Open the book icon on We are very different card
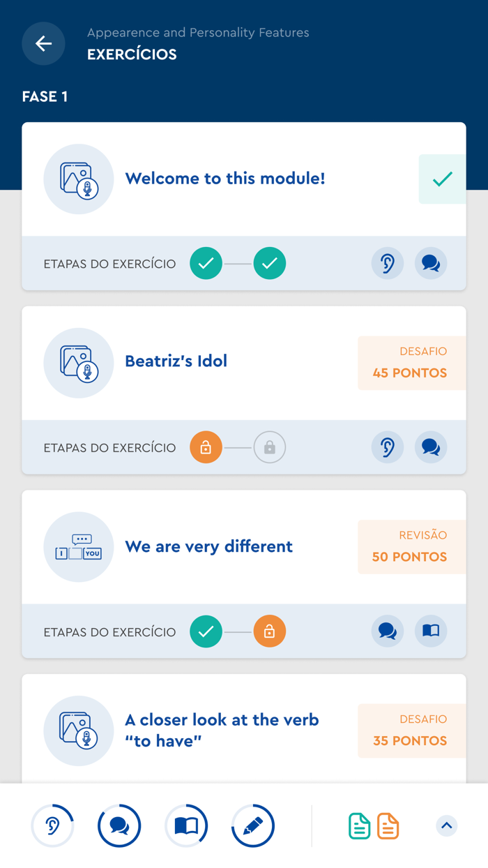 click(x=431, y=631)
